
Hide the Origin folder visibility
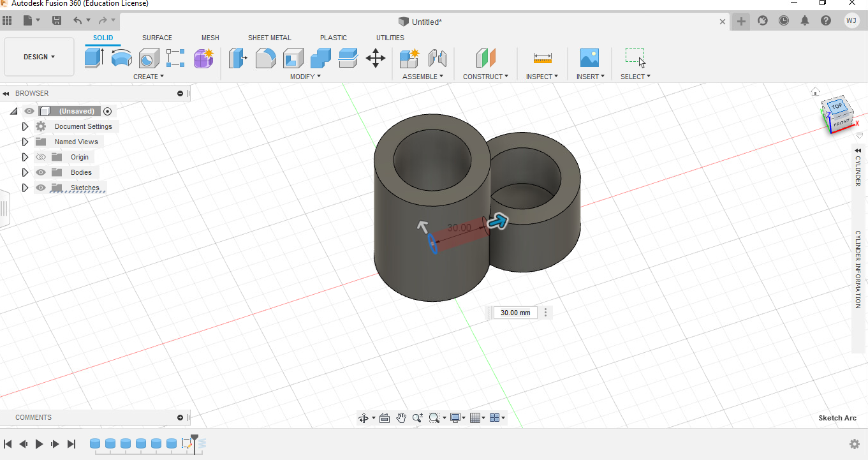click(x=41, y=157)
